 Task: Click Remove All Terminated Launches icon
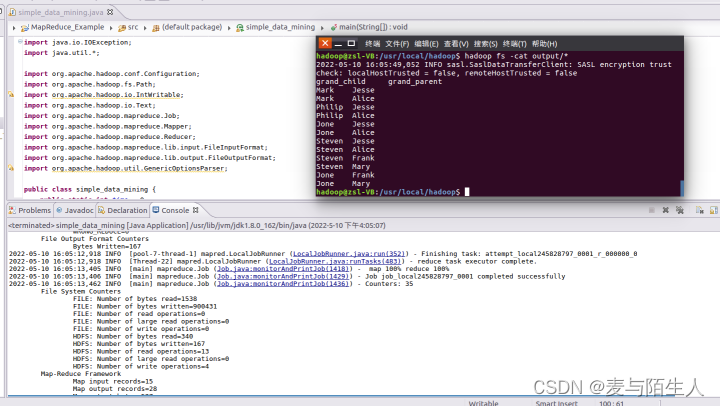click(x=680, y=210)
